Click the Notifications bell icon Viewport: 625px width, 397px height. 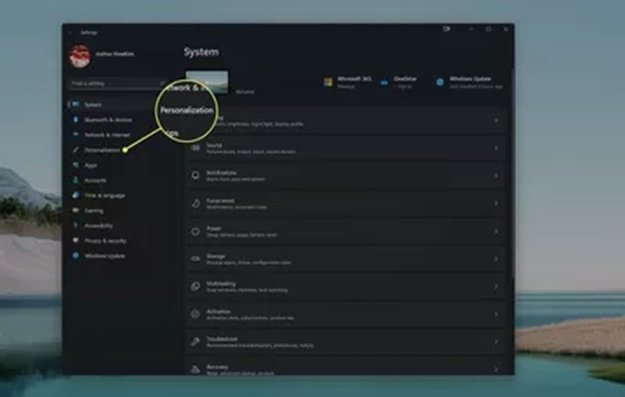(x=195, y=175)
